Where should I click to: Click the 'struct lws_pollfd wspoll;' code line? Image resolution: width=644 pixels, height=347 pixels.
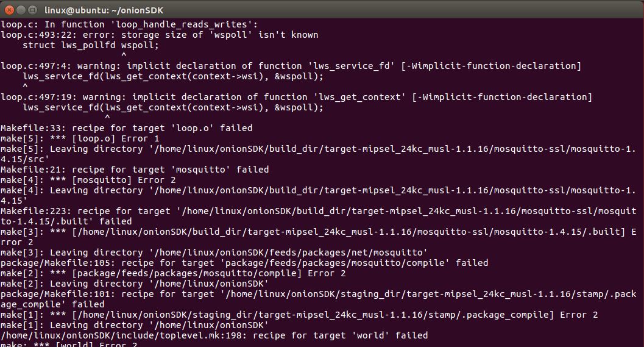90,45
